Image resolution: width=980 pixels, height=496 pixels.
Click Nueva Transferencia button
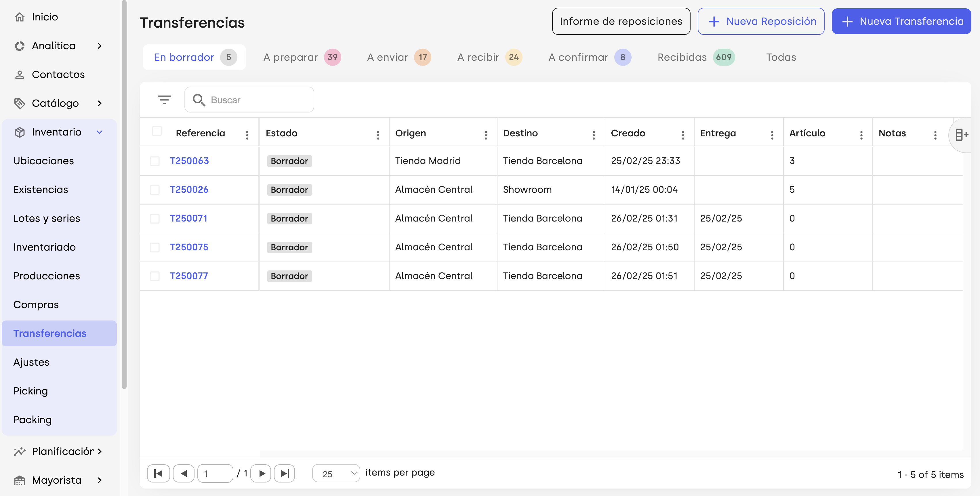[901, 21]
